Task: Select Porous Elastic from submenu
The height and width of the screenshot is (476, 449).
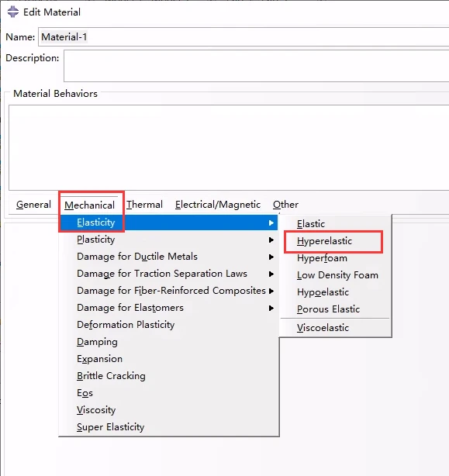Action: [x=328, y=309]
